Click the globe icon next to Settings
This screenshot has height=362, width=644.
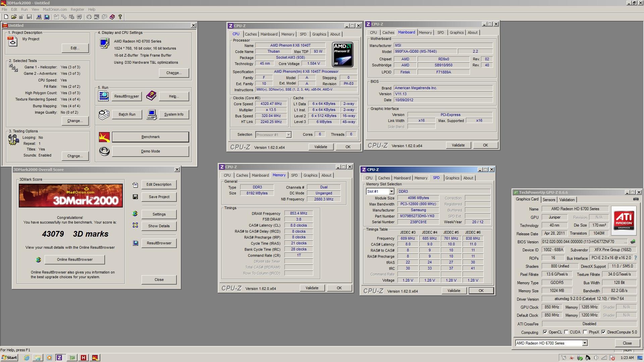coord(135,214)
